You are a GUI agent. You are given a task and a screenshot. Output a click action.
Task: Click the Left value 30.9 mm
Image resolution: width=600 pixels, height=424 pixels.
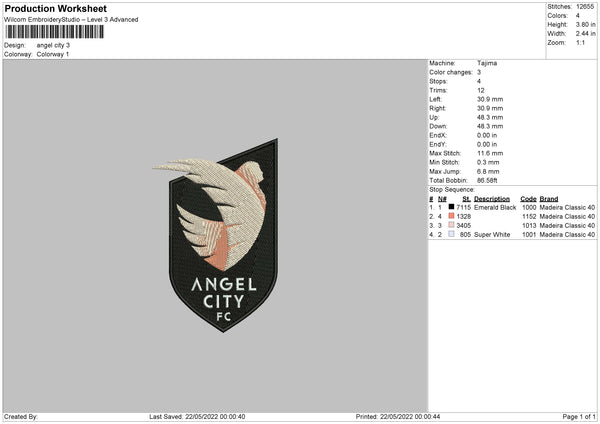click(490, 99)
